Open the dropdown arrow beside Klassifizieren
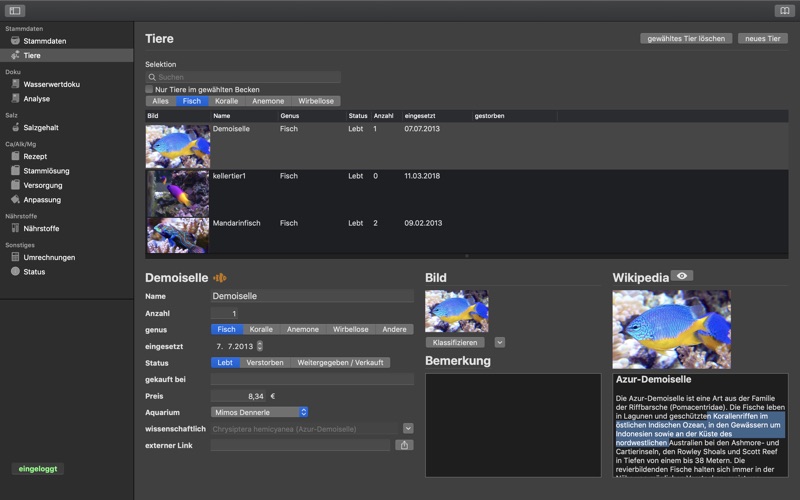Image resolution: width=800 pixels, height=500 pixels. point(500,342)
